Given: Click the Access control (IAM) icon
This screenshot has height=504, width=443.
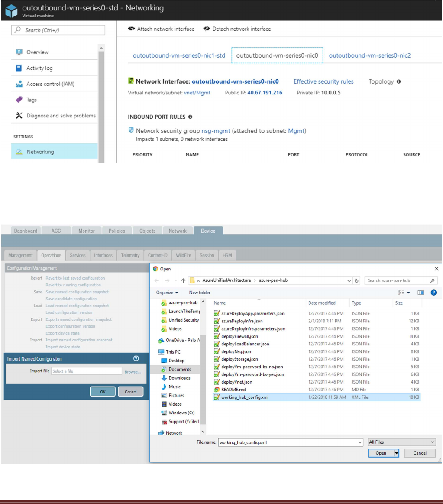Looking at the screenshot, I should [x=19, y=84].
